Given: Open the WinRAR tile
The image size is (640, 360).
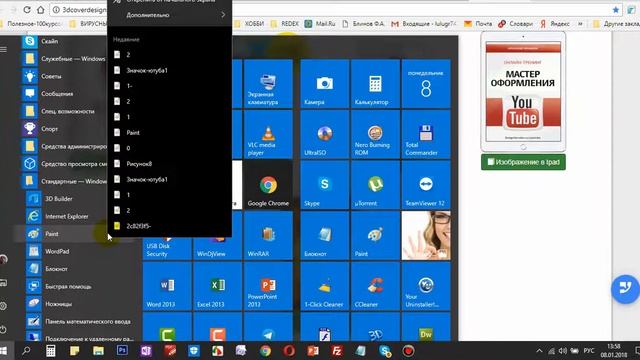Looking at the screenshot, I should (x=268, y=236).
